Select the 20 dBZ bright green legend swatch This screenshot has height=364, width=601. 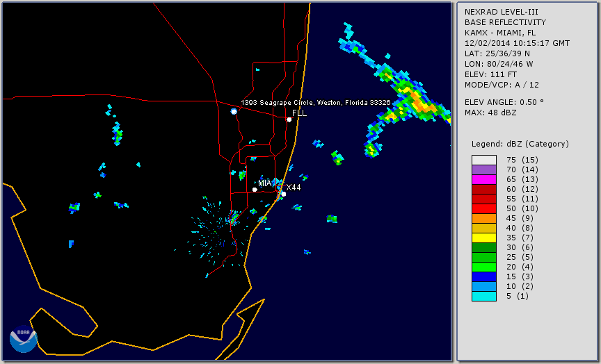[484, 267]
